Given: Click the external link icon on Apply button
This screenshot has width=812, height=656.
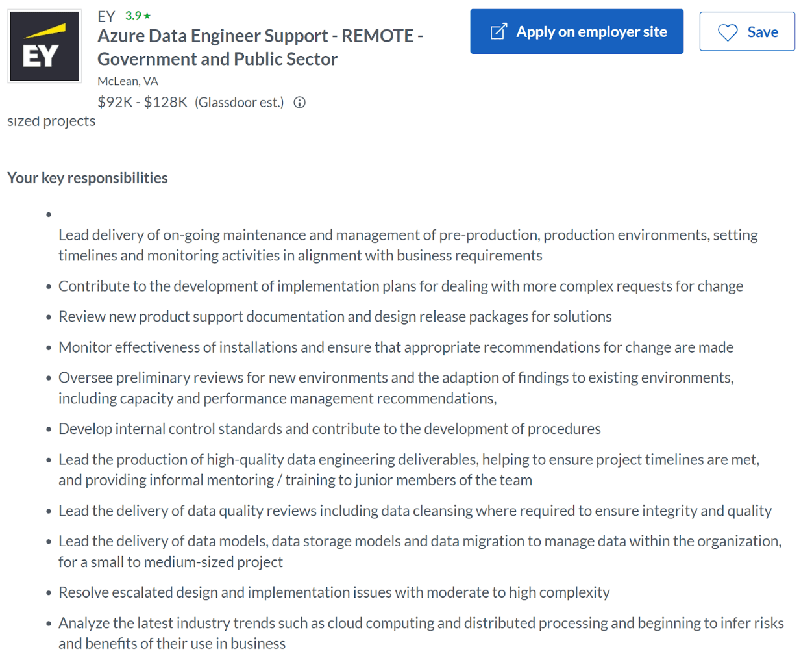Looking at the screenshot, I should point(498,31).
